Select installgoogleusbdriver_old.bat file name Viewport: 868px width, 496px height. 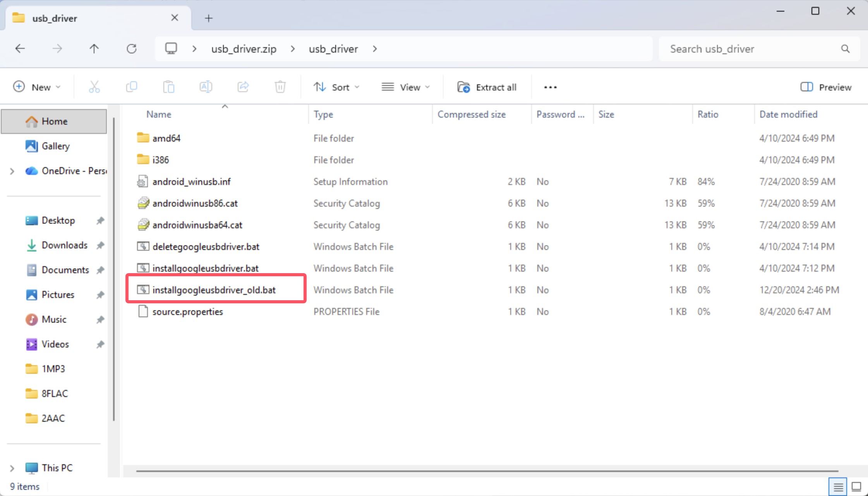click(214, 290)
